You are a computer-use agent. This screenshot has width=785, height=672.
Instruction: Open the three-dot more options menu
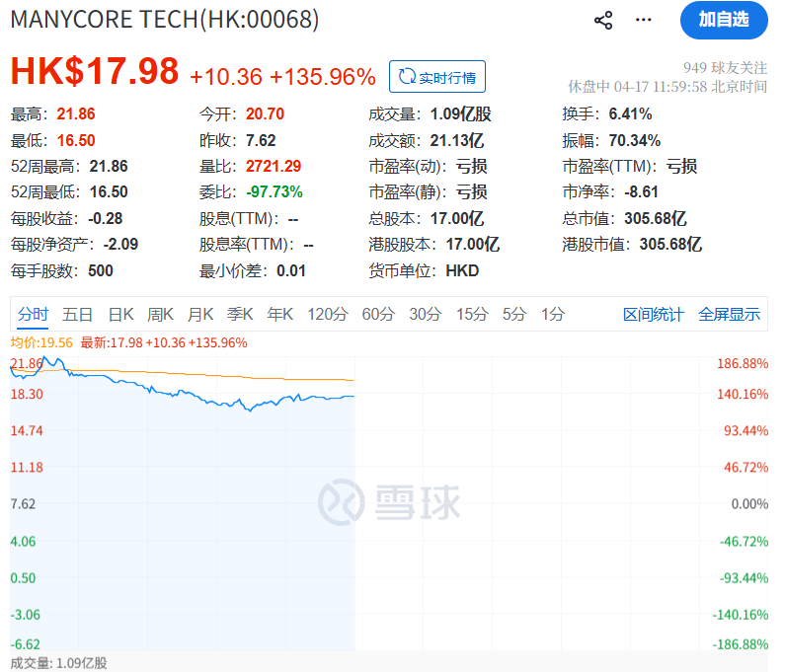(x=644, y=20)
